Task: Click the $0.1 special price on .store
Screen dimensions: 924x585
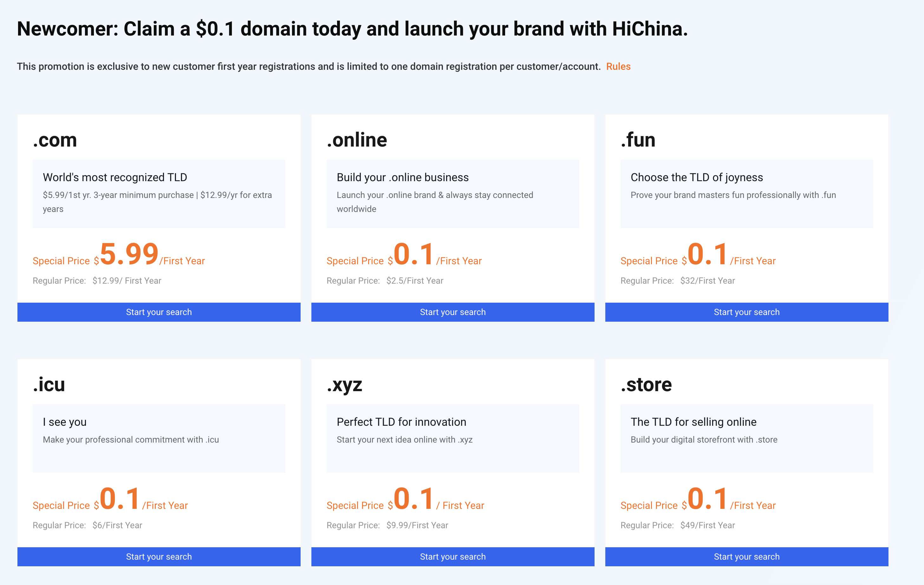Action: (705, 499)
